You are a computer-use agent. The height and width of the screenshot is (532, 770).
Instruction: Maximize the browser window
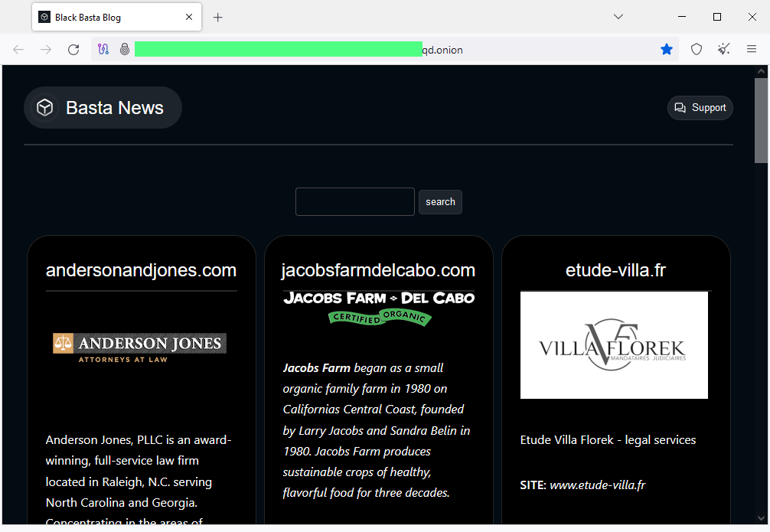tap(717, 17)
